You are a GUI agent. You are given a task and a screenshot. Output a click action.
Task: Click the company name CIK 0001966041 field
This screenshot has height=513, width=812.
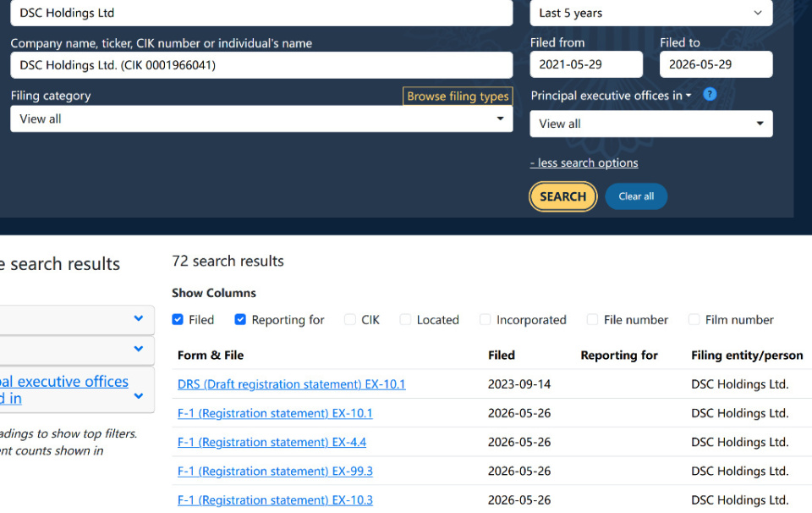pyautogui.click(x=261, y=65)
